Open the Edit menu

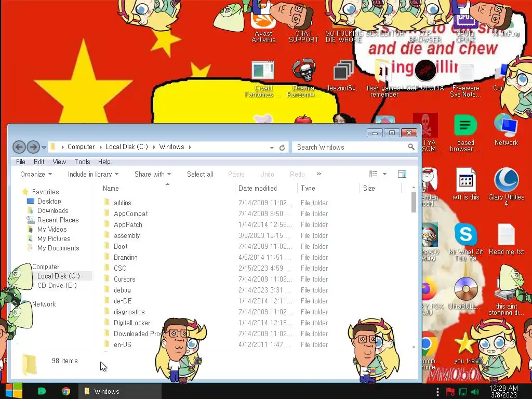[x=38, y=162]
